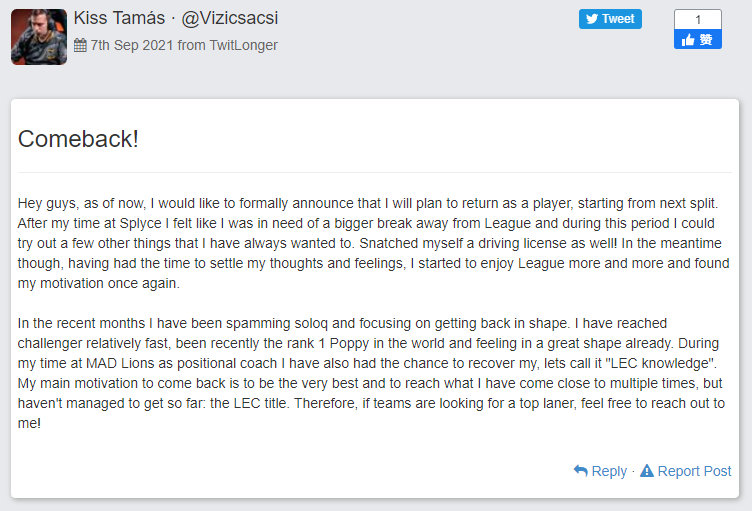Image resolution: width=752 pixels, height=511 pixels.
Task: Open the @Vizicsacsi handle
Action: 230,18
